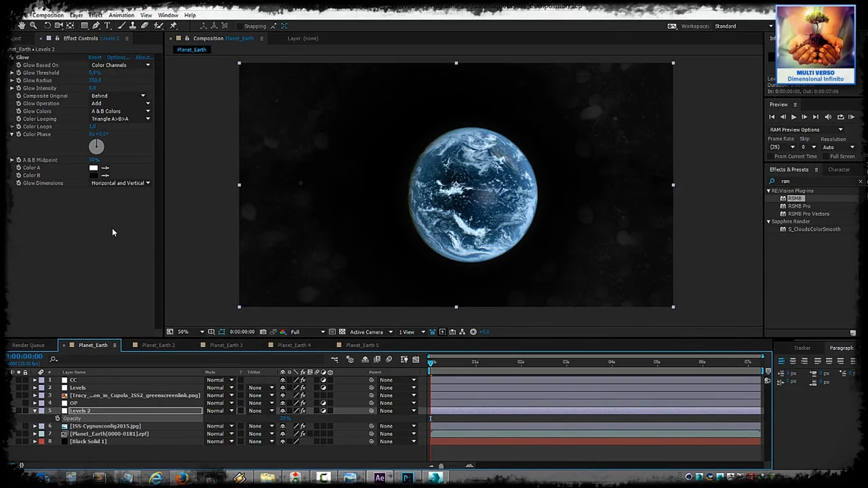Take a snapshot with the viewer camera icon

pos(263,332)
